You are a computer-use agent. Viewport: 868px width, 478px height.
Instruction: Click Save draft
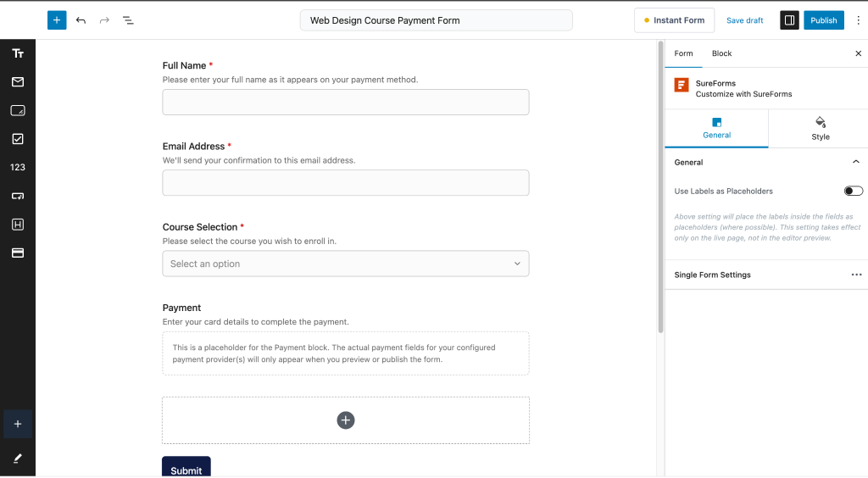[744, 20]
